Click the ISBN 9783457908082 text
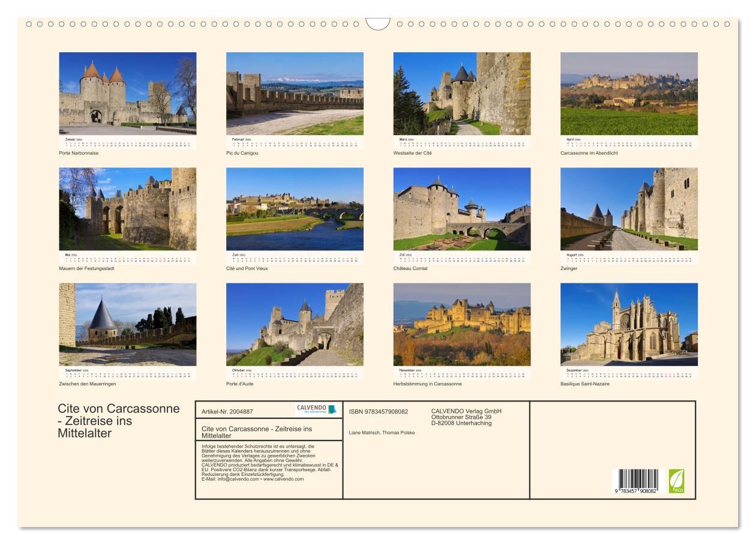Screen dimensions: 756x545 click(379, 411)
